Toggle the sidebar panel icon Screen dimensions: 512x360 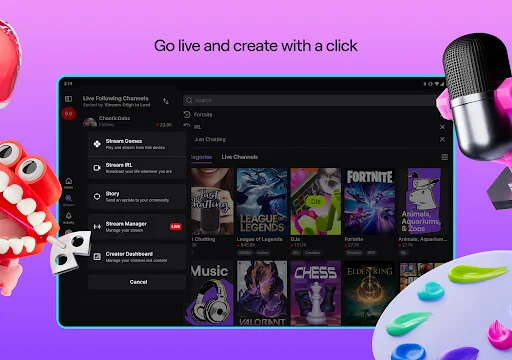pos(68,99)
